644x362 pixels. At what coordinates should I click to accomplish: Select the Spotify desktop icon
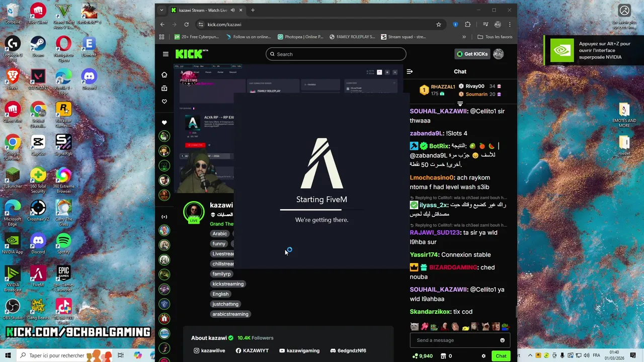[x=63, y=243]
